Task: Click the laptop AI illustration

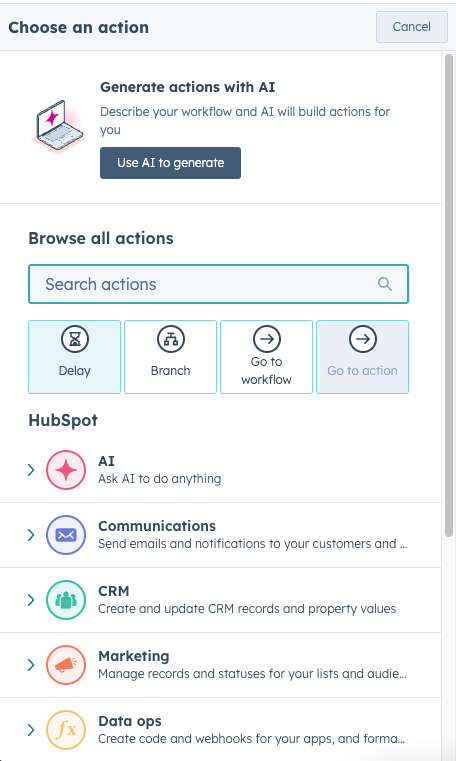Action: click(x=57, y=126)
